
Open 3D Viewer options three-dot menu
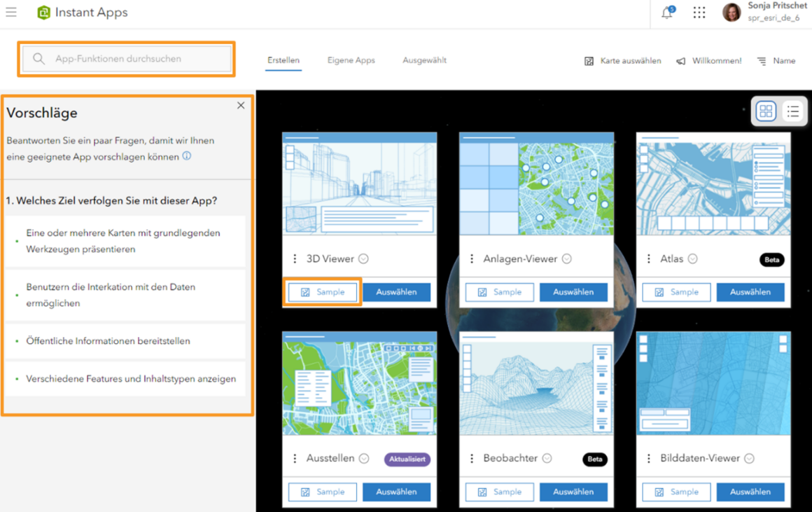[x=295, y=258]
